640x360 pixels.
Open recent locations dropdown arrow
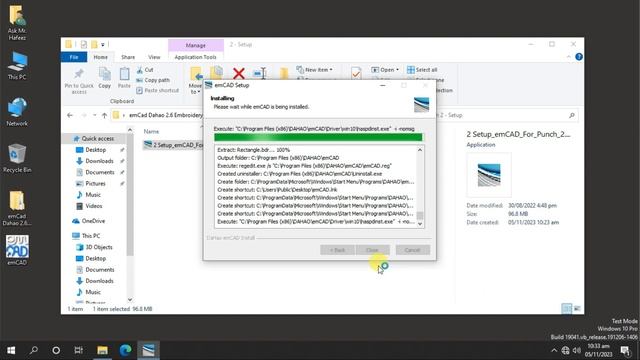point(94,116)
